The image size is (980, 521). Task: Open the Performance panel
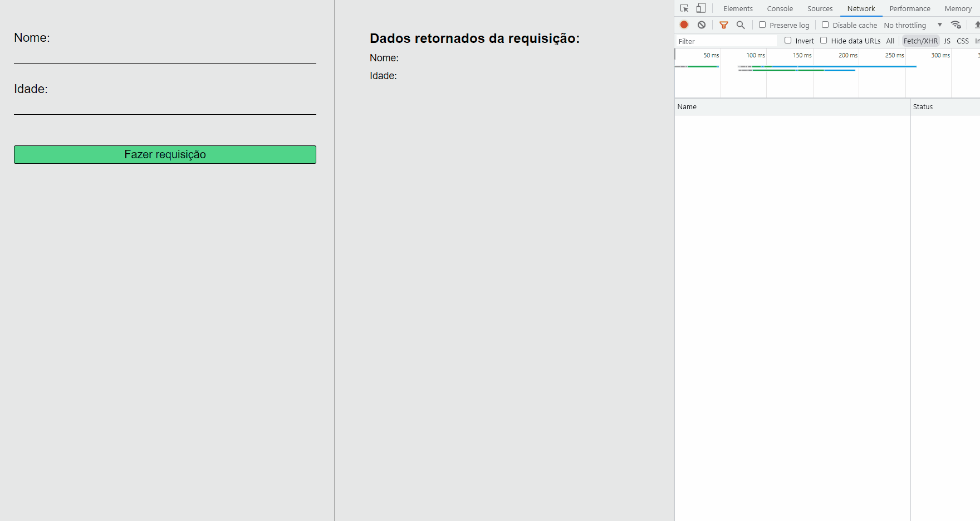(909, 8)
